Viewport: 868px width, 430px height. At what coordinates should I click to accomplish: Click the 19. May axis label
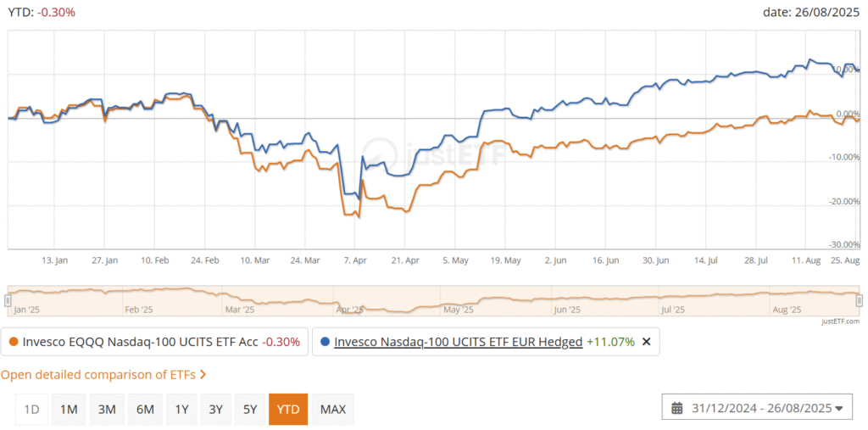coord(505,260)
